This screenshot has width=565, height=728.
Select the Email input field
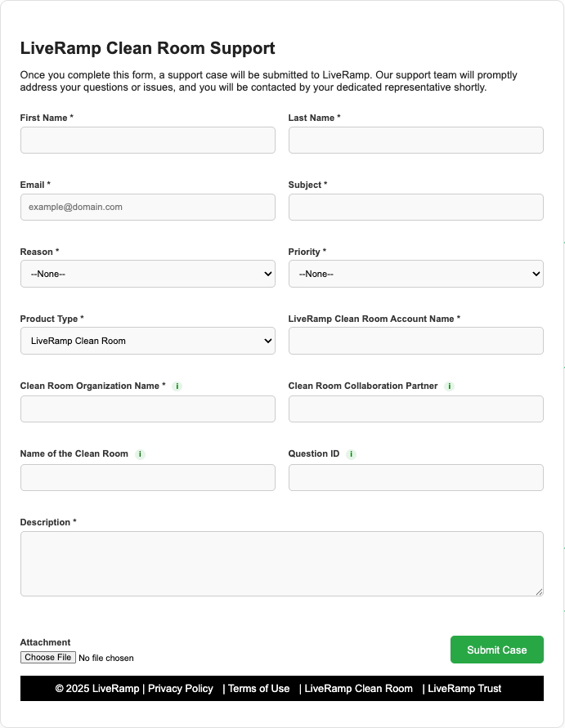(x=148, y=207)
